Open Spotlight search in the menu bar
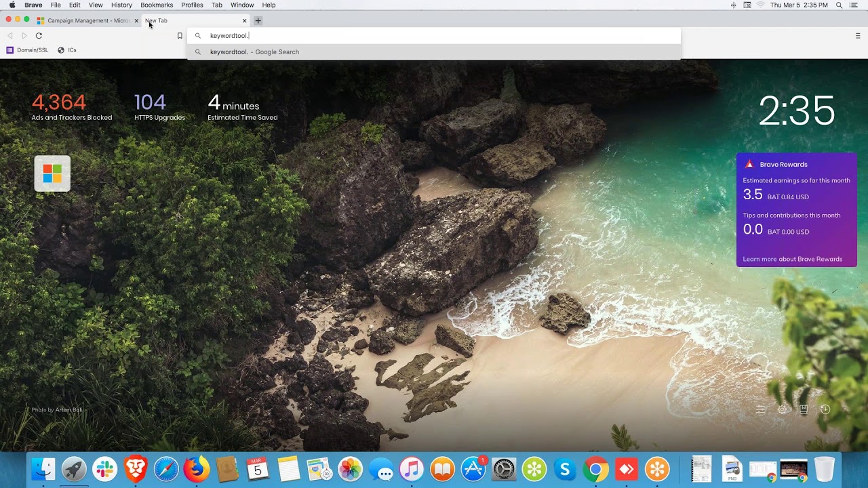Viewport: 868px width, 488px height. tap(840, 5)
